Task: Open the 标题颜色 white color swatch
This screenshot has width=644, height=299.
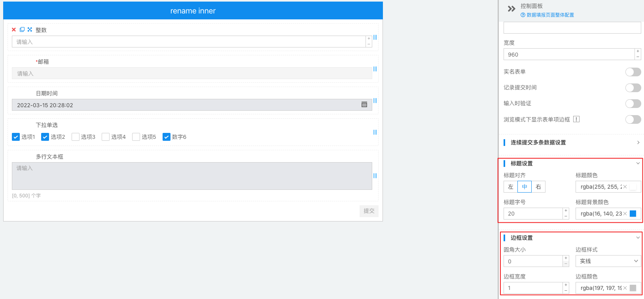Action: (633, 187)
